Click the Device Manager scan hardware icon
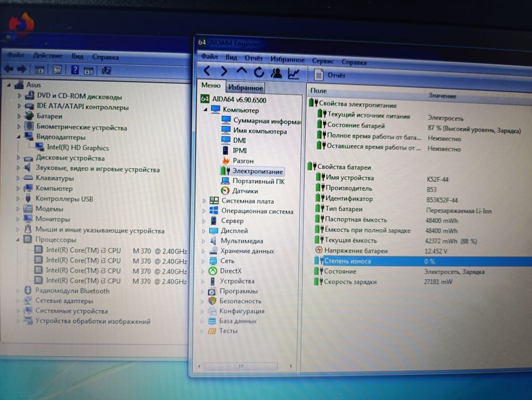The image size is (532, 400). pos(107,70)
